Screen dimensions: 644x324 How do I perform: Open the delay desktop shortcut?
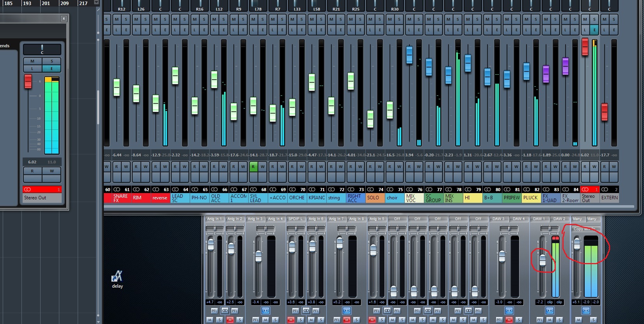click(117, 279)
